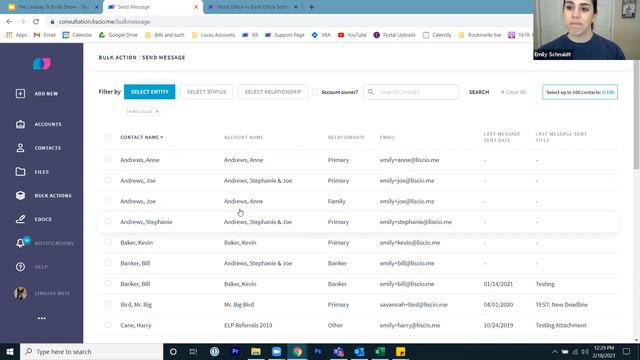Check the Andrews, Stephanie row
Screen dimensions: 640x360
coord(108,221)
